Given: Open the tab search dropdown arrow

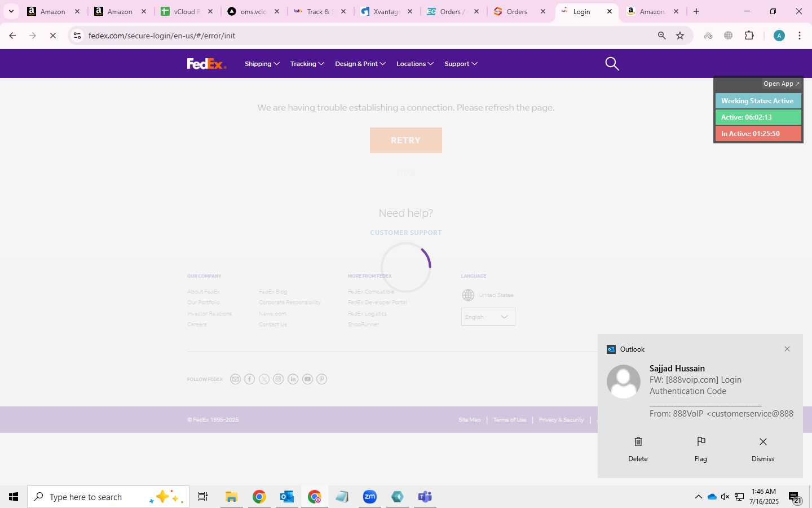Looking at the screenshot, I should [11, 11].
